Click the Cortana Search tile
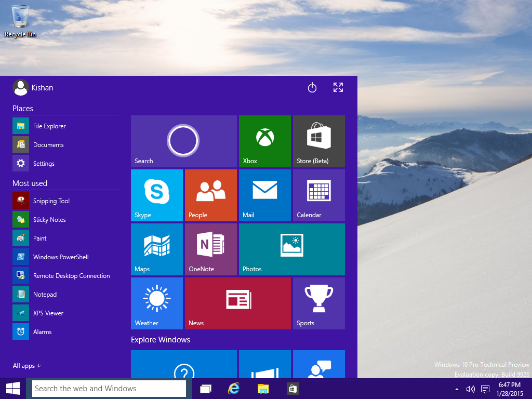Viewport: 532px width, 399px height. pyautogui.click(x=184, y=141)
